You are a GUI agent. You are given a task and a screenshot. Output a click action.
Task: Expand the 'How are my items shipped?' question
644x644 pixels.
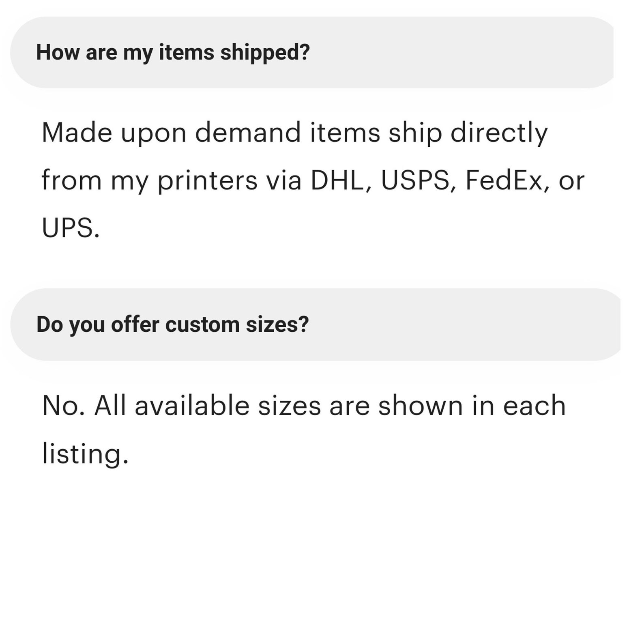pyautogui.click(x=311, y=52)
